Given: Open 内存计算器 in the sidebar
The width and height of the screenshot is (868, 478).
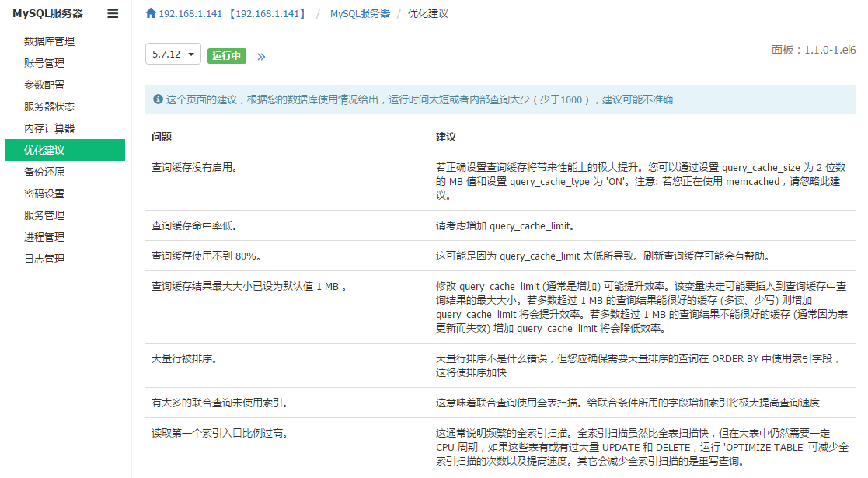Looking at the screenshot, I should 49,128.
